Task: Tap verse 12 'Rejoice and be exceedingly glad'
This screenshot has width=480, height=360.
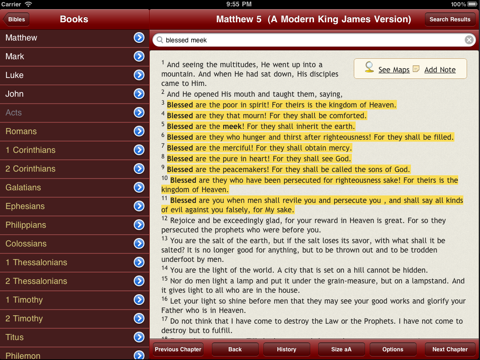Action: (304, 225)
